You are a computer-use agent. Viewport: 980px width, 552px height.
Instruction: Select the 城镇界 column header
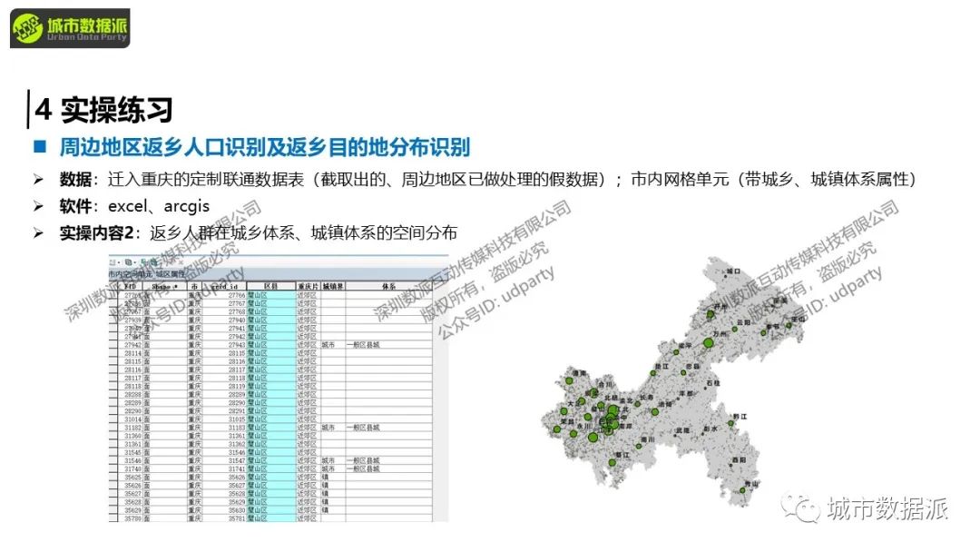[x=332, y=286]
